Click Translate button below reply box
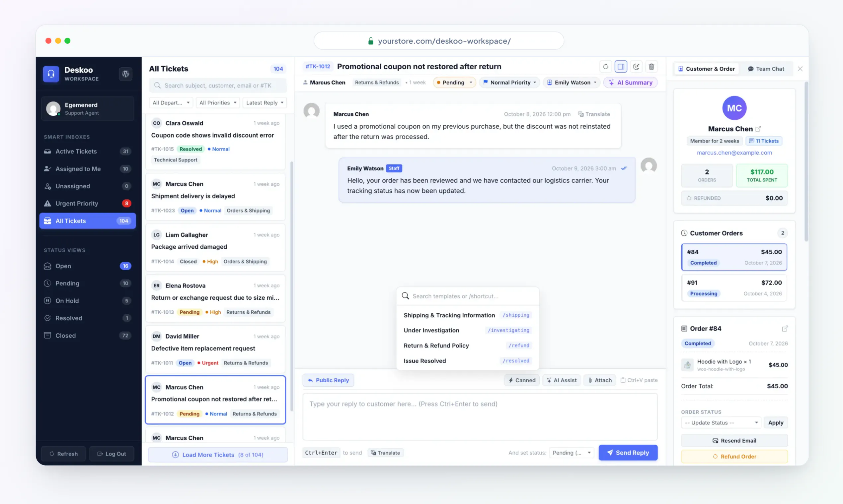This screenshot has width=843, height=504. click(x=385, y=453)
